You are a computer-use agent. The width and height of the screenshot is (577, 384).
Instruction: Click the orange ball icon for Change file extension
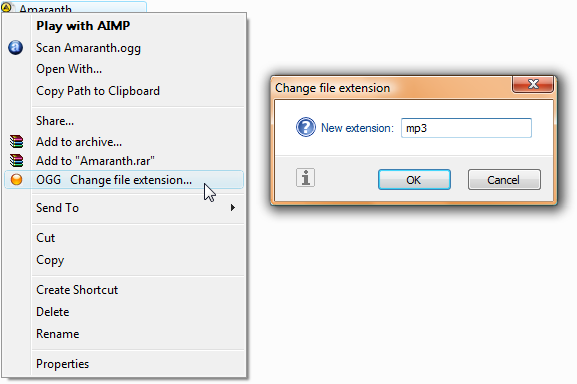16,179
